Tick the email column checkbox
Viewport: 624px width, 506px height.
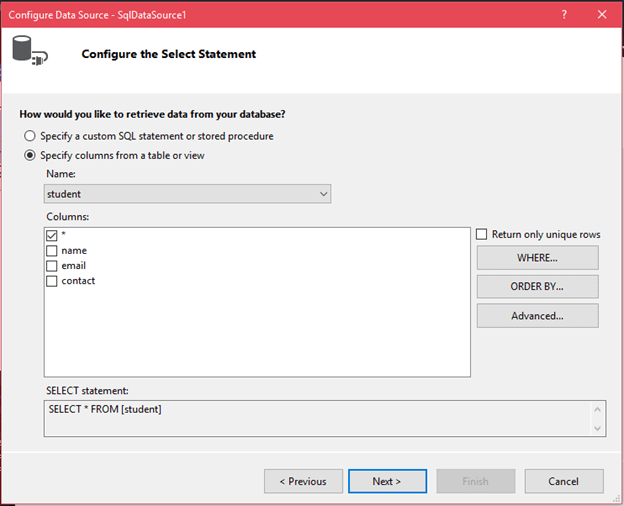tap(52, 266)
